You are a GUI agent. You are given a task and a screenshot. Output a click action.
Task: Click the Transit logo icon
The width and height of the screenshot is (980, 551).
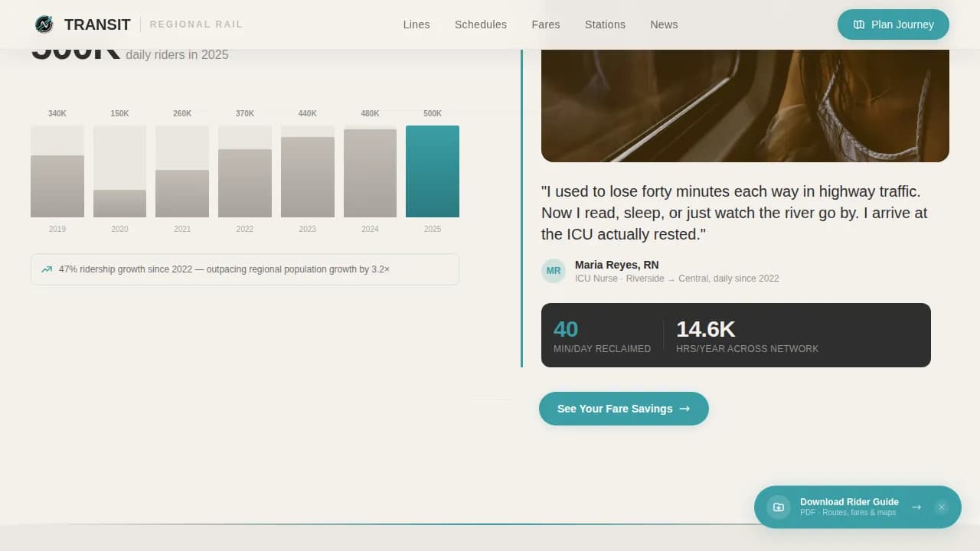[44, 24]
